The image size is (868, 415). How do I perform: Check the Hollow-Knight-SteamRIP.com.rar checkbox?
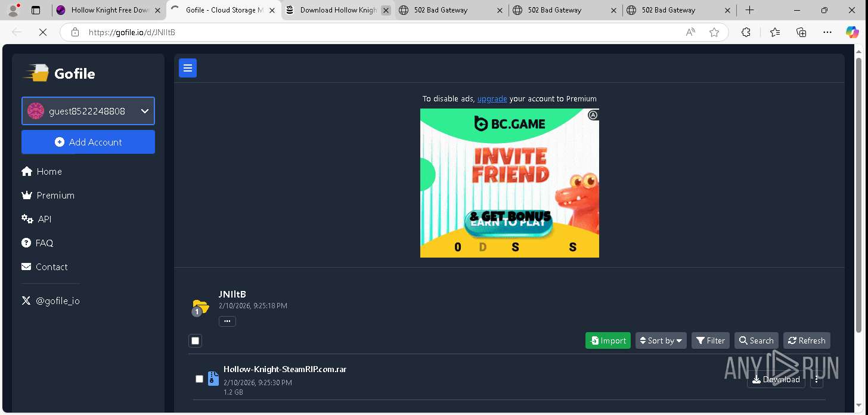pyautogui.click(x=199, y=379)
